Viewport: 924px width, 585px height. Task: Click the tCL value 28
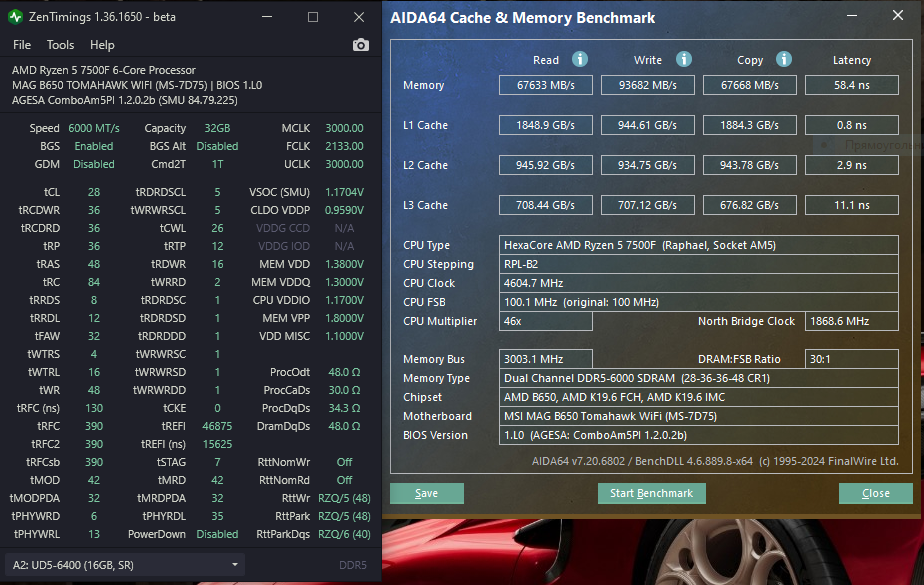pos(94,191)
